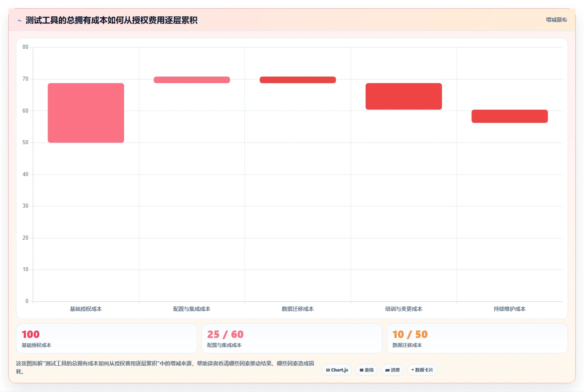The height and width of the screenshot is (392, 584).
Task: Click the 持续维护成本 waterfall bar
Action: tap(509, 116)
